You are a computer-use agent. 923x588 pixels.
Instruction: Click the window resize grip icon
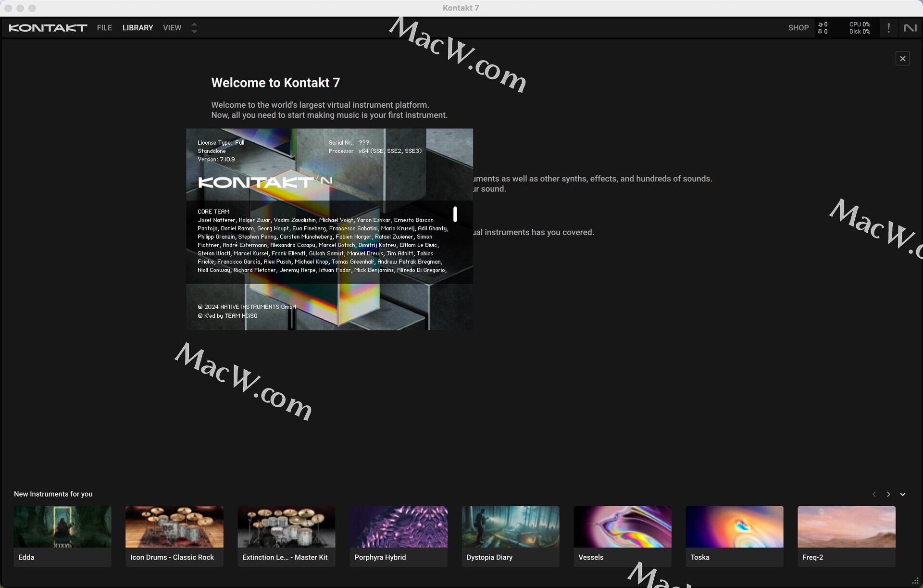(915, 581)
